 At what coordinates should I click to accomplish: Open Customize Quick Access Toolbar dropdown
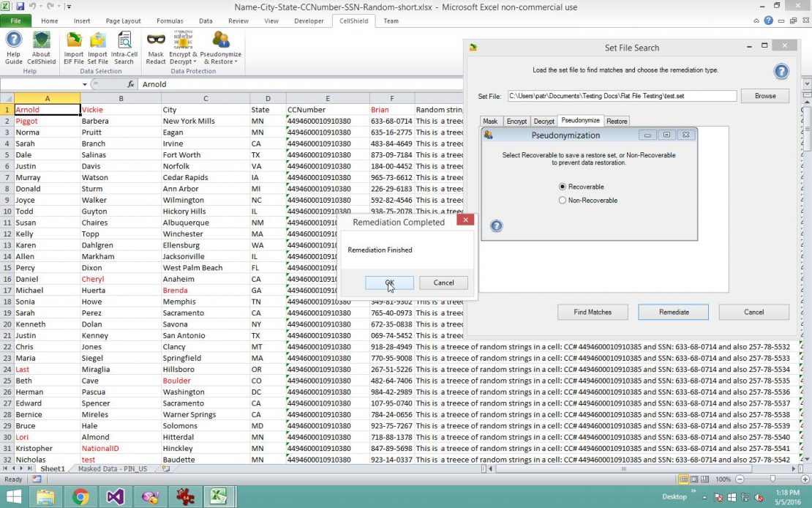coord(69,7)
